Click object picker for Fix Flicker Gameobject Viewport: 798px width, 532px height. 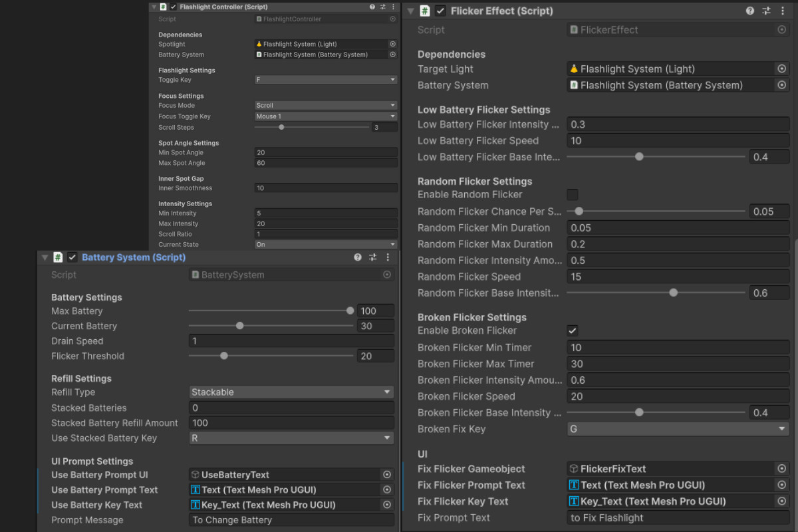coord(782,469)
